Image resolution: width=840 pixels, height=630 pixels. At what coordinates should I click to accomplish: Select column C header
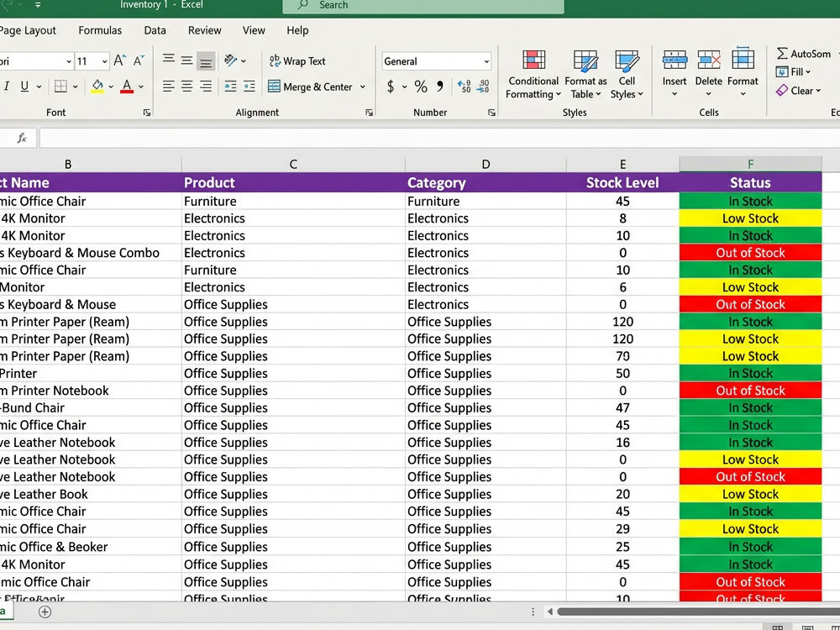[x=293, y=164]
